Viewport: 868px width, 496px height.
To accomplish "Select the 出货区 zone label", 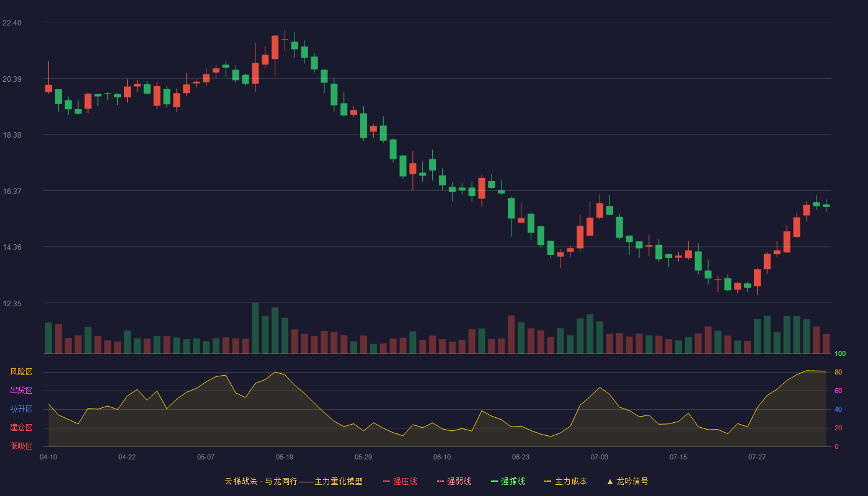I will 21,391.
